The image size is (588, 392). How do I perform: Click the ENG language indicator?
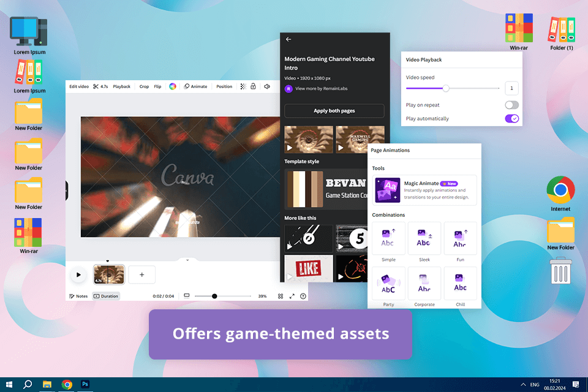tap(535, 385)
